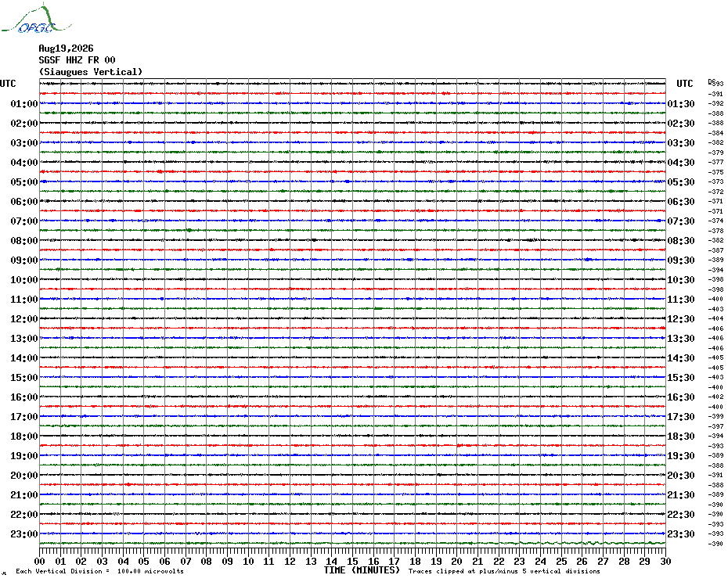Click the 18:30 right-side label
Screen dimensions: 728x582
681,436
